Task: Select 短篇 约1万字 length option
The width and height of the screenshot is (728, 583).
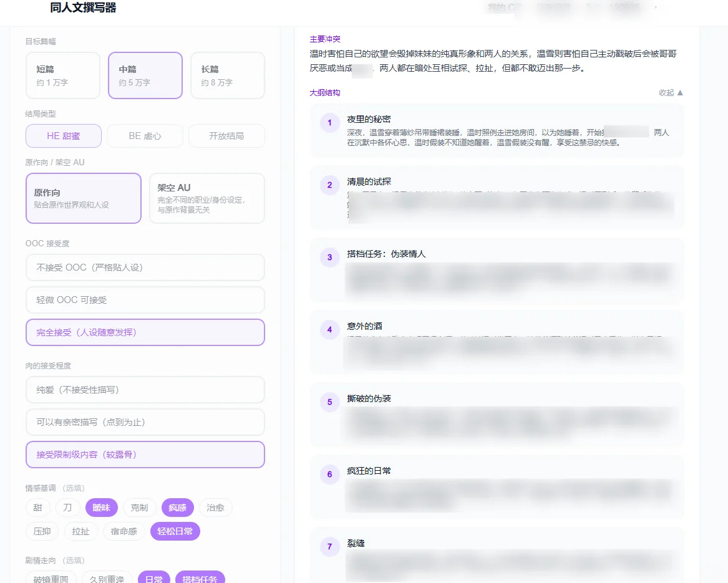Action: 63,75
